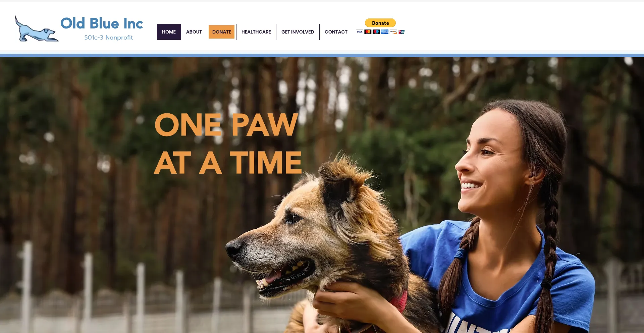644x333 pixels.
Task: Open the ABOUT menu item
Action: point(194,32)
